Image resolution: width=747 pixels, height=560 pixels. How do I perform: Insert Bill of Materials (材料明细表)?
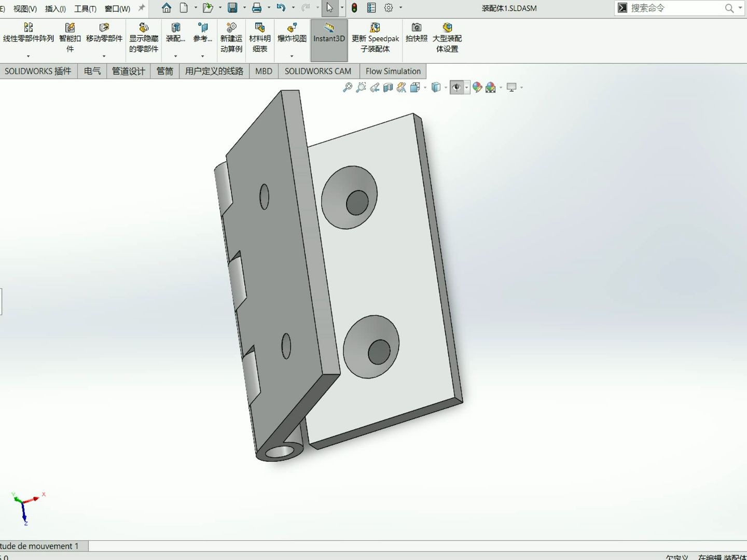click(260, 37)
